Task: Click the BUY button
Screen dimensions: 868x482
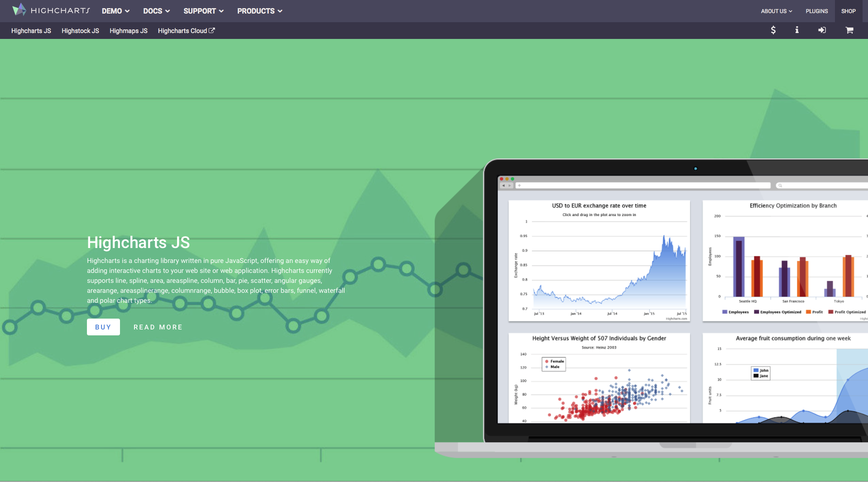Action: pos(103,327)
